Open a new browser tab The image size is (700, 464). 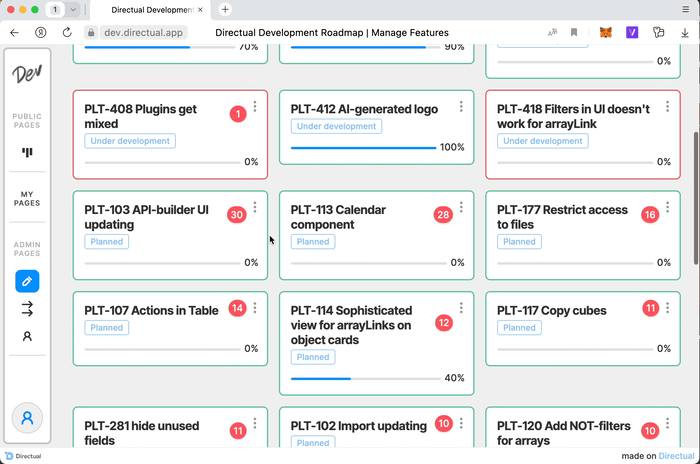pos(225,9)
